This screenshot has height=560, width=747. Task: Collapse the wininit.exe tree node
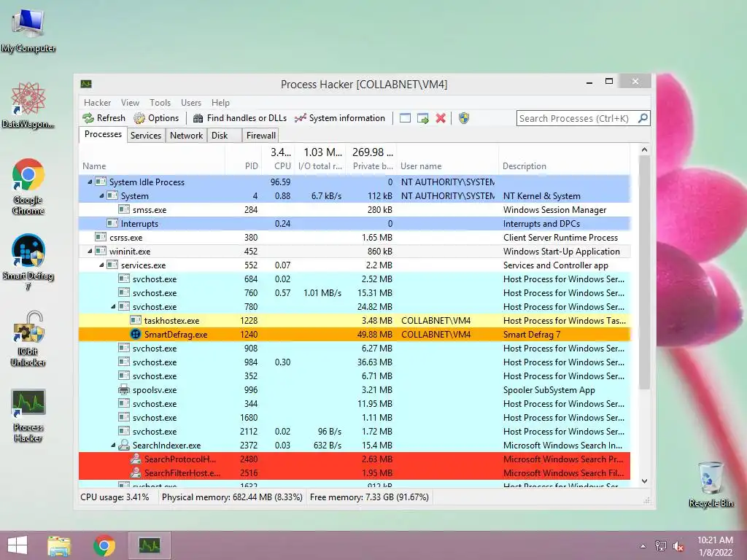tap(90, 251)
